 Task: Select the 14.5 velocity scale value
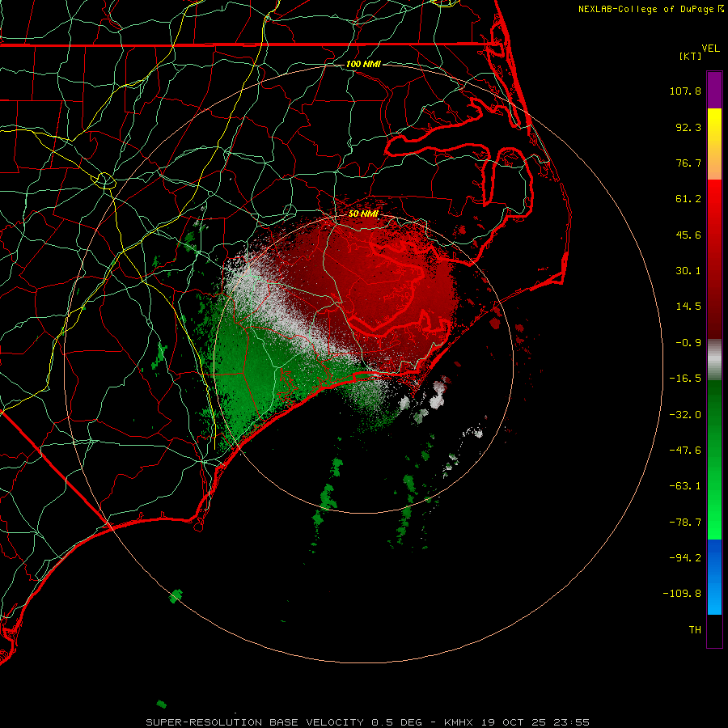point(688,307)
